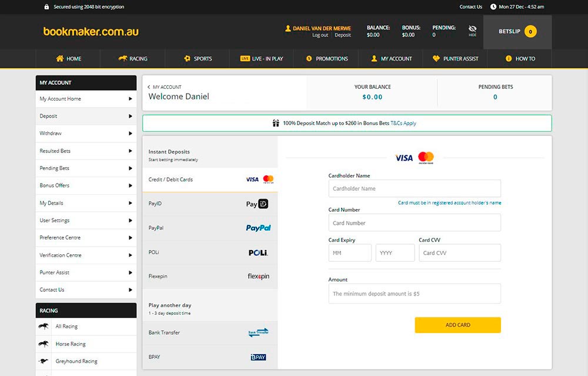The height and width of the screenshot is (376, 588).
Task: Select the Flexepin deposit method
Action: (210, 276)
